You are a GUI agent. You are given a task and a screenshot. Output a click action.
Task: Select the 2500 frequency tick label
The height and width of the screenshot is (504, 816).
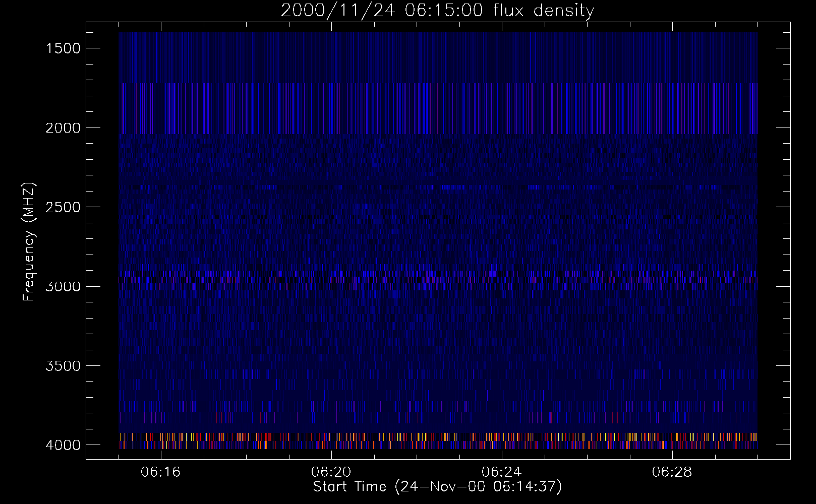click(x=63, y=207)
